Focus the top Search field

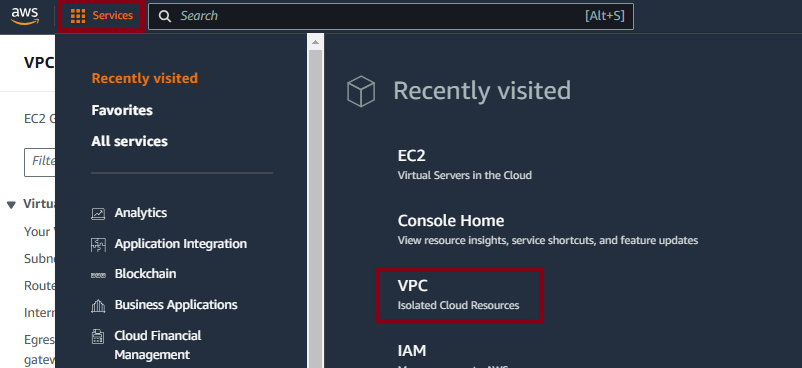click(391, 16)
